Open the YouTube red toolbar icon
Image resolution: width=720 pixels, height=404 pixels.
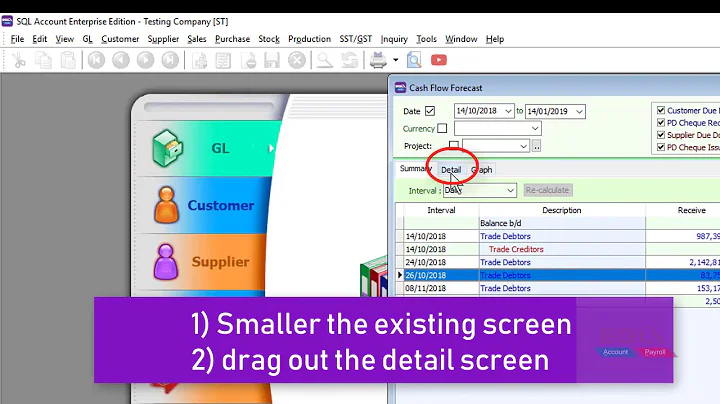[439, 60]
